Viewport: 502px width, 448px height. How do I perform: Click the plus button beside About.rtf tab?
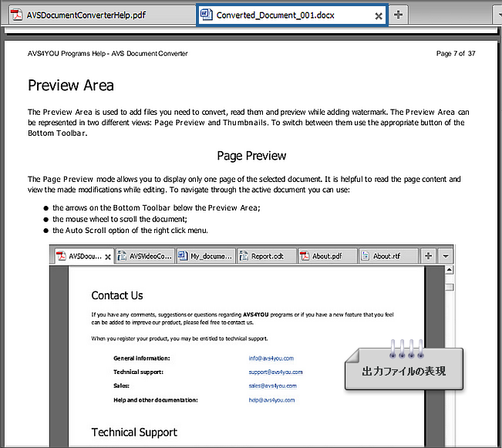click(x=428, y=256)
